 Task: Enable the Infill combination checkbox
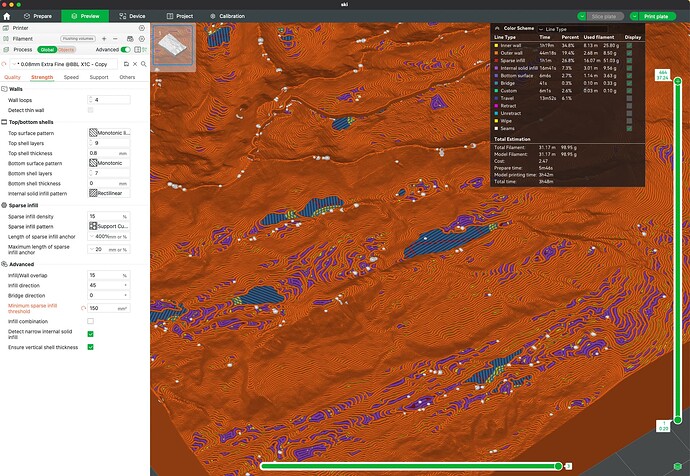coord(91,321)
